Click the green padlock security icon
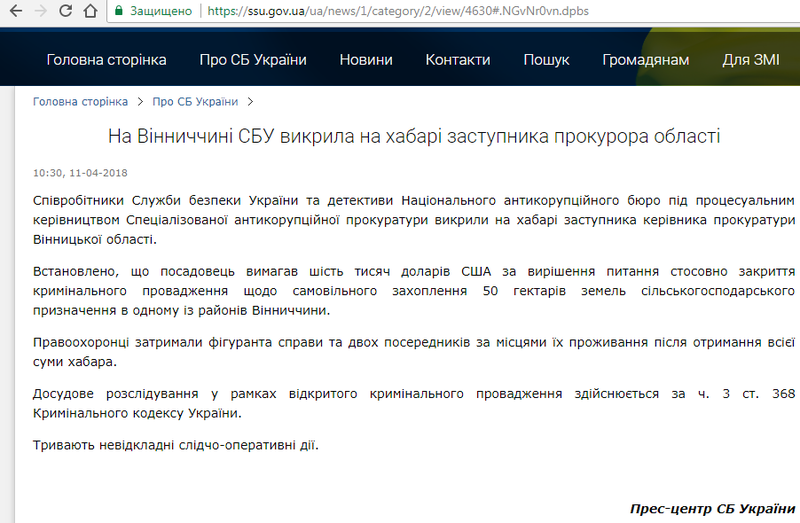Screen dimensions: 800x523 tap(119, 12)
